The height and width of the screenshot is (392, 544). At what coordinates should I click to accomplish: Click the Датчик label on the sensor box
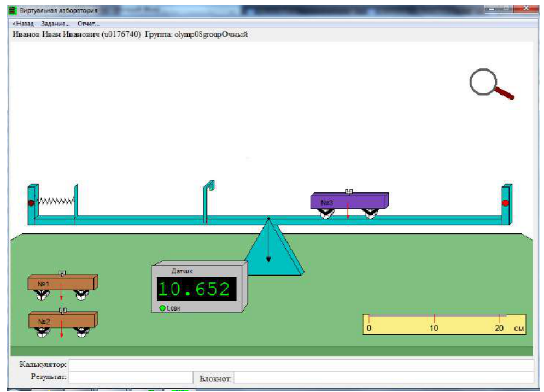click(x=182, y=271)
